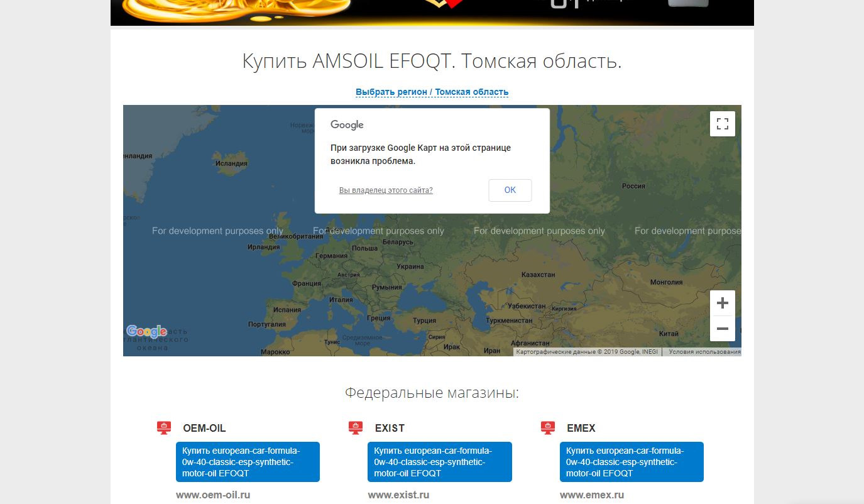Click the EXIST store heading
This screenshot has height=504, width=864.
point(390,428)
